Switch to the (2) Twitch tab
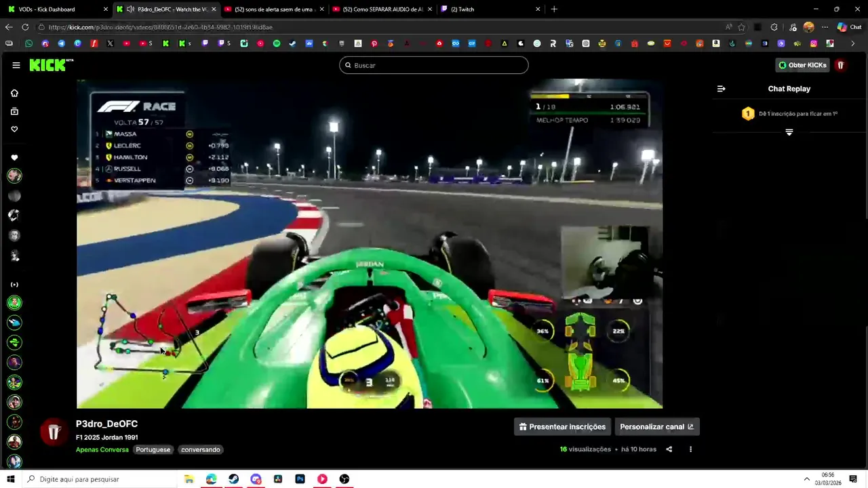This screenshot has height=488, width=868. click(491, 9)
